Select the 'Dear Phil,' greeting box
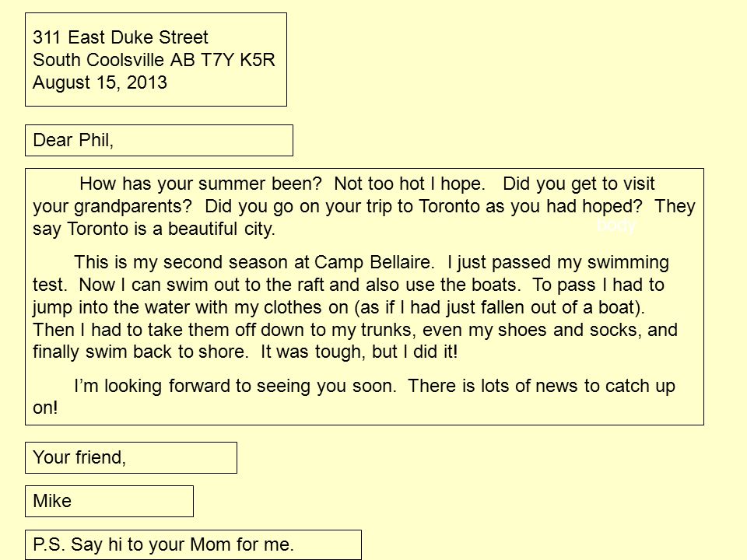This screenshot has width=747, height=560. click(x=159, y=141)
